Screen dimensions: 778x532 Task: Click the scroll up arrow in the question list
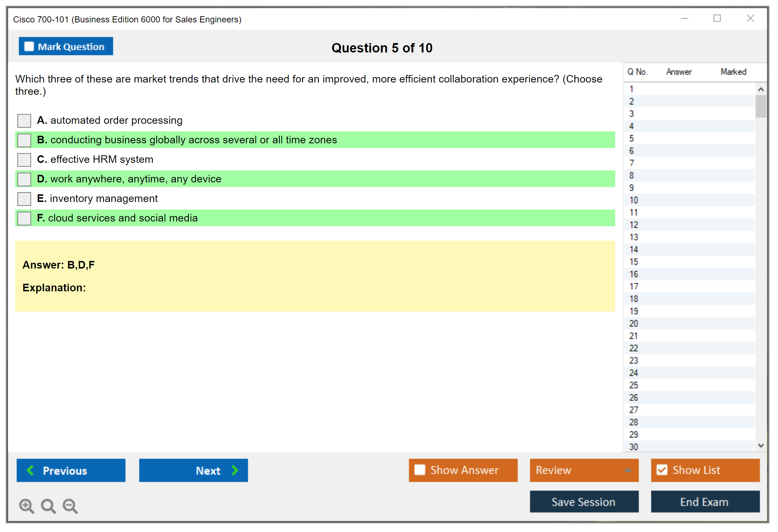click(761, 89)
